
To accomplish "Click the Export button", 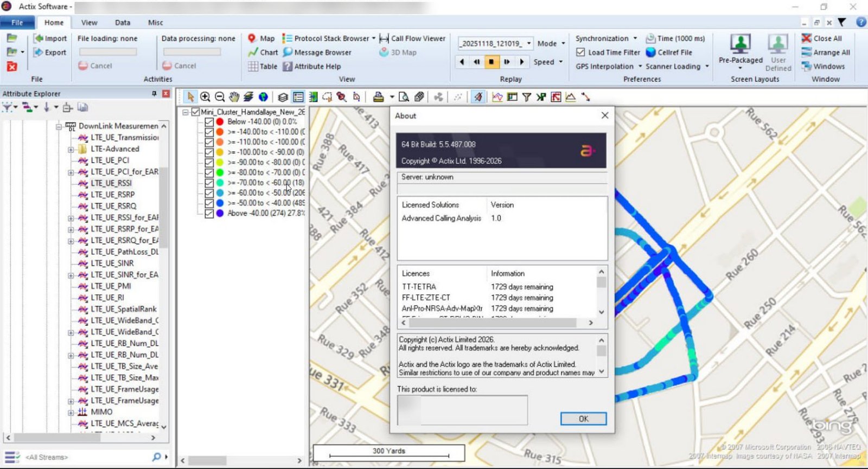I will pyautogui.click(x=50, y=53).
